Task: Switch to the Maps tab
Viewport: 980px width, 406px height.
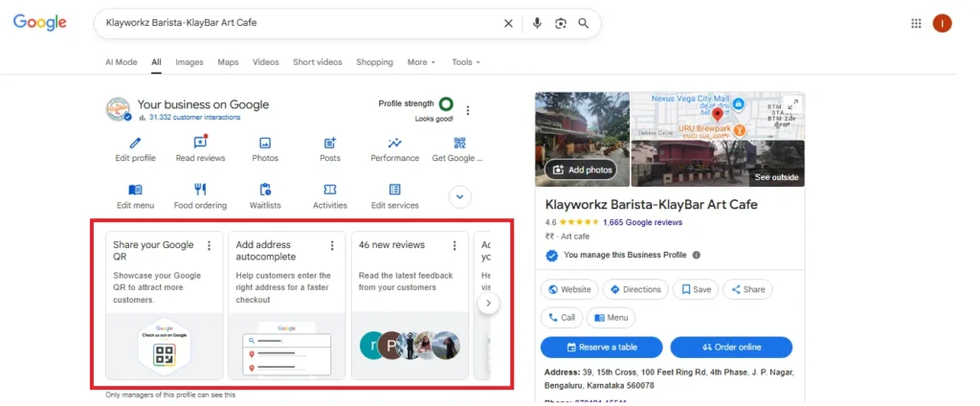Action: click(228, 62)
